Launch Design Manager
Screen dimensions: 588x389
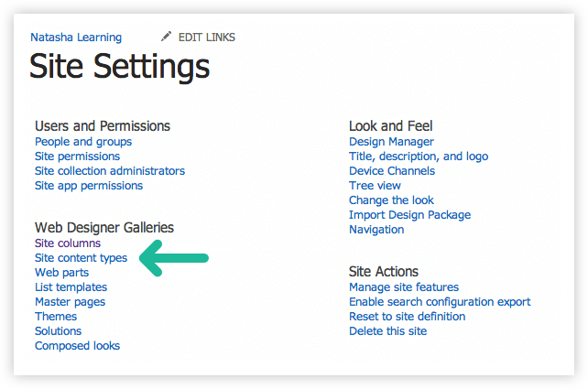coord(391,142)
